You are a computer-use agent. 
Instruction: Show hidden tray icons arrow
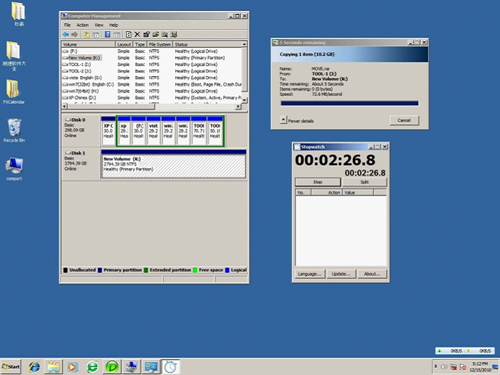(436, 367)
